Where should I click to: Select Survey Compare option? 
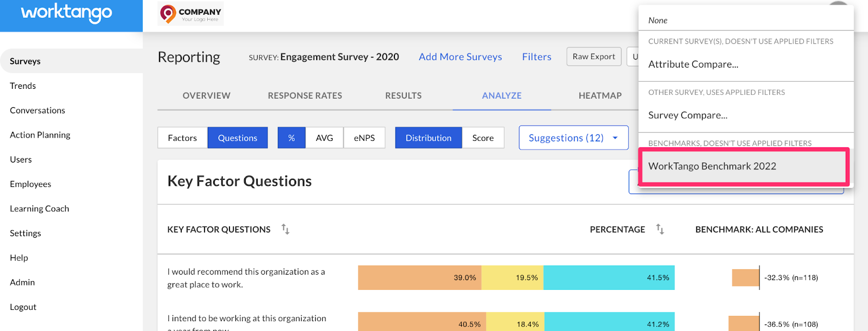pyautogui.click(x=746, y=115)
